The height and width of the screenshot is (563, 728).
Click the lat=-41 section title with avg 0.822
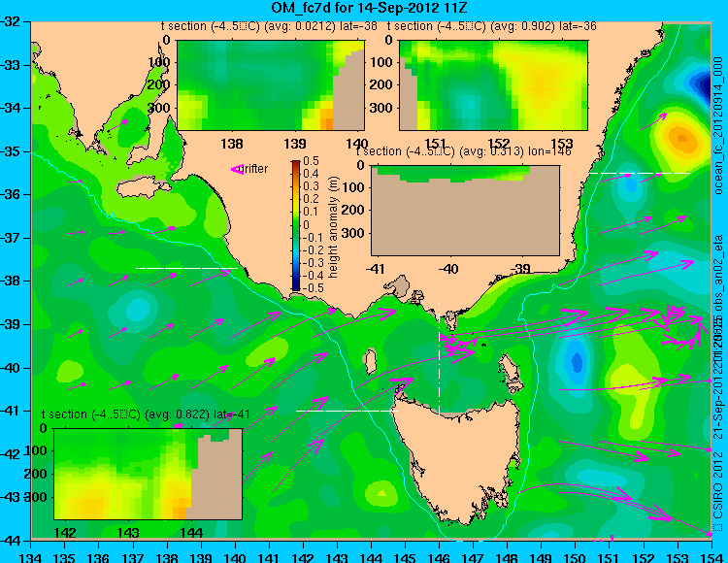[x=146, y=414]
